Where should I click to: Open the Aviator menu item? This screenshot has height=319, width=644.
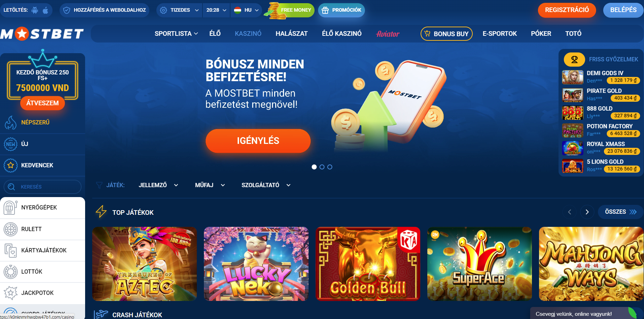click(388, 34)
